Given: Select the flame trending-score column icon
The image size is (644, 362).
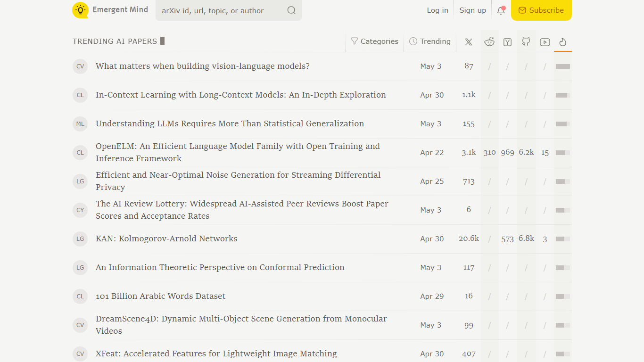Looking at the screenshot, I should pos(562,42).
